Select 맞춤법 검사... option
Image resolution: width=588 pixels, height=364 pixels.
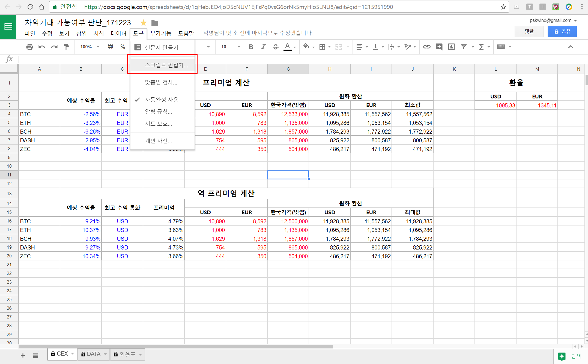click(163, 82)
